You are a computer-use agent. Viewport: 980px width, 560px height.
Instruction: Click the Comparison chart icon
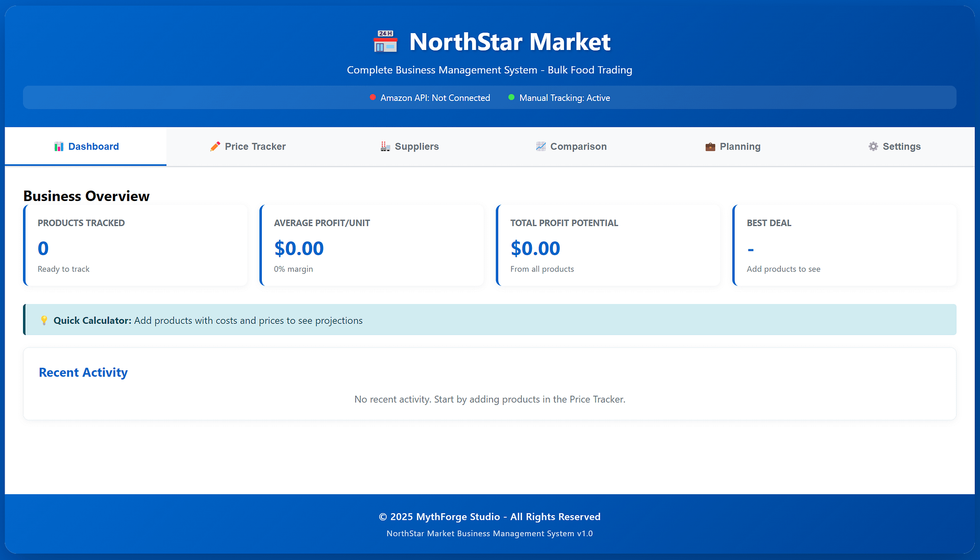click(541, 147)
